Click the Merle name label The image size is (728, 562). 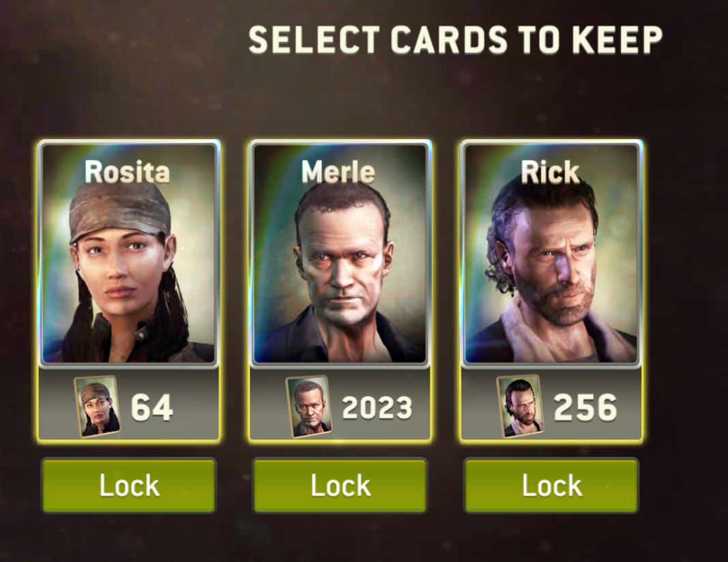coord(338,171)
